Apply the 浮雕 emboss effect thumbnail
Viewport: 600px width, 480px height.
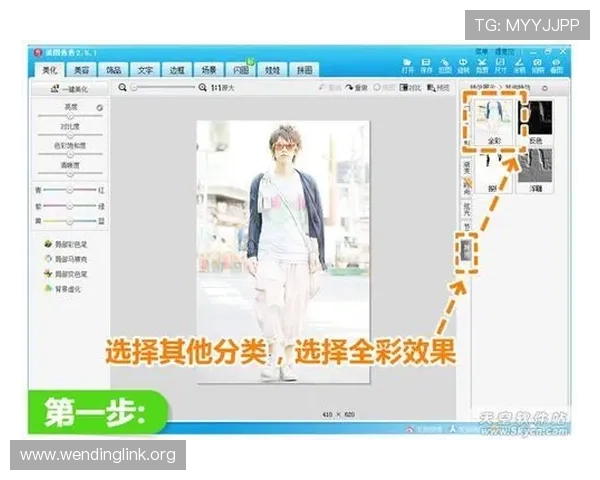click(535, 170)
